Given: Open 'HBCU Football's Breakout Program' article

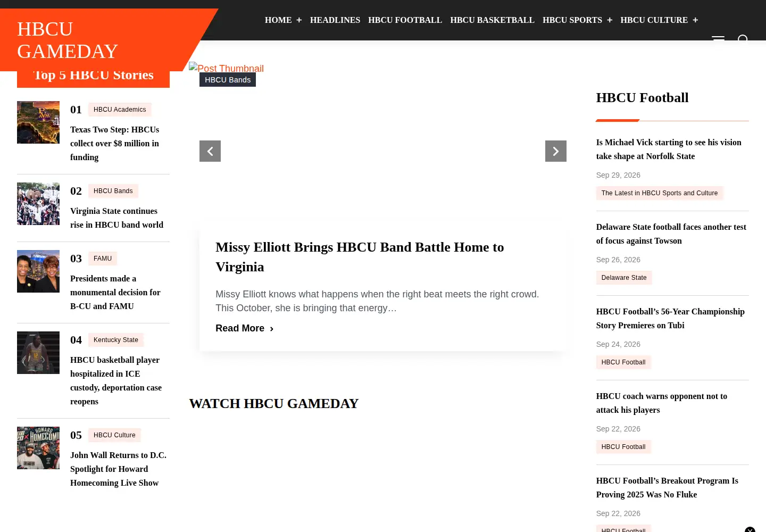Looking at the screenshot, I should click(667, 488).
